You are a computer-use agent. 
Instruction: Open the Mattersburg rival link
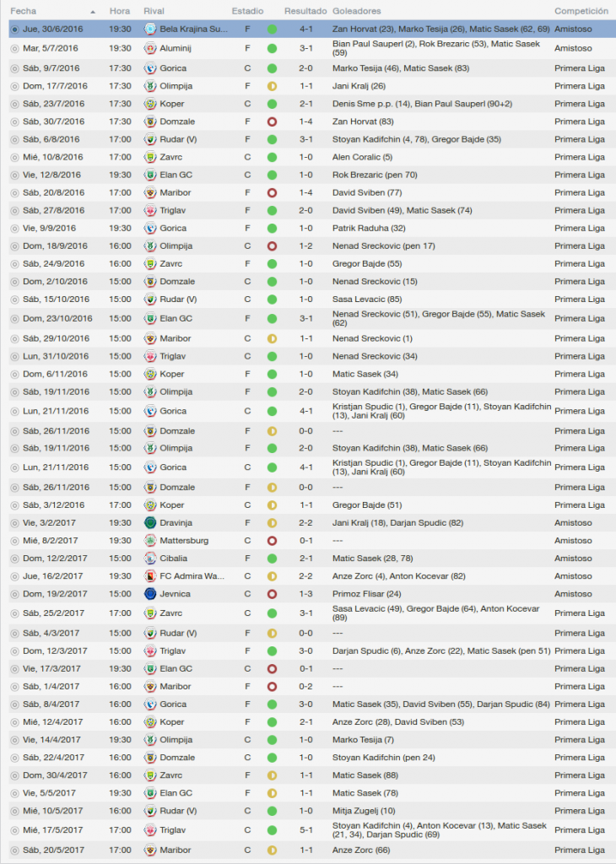tap(184, 541)
